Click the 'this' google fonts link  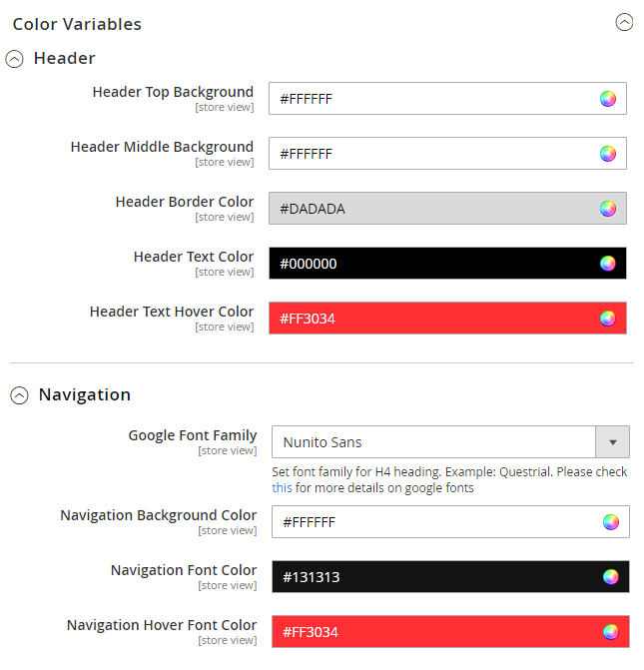[282, 488]
